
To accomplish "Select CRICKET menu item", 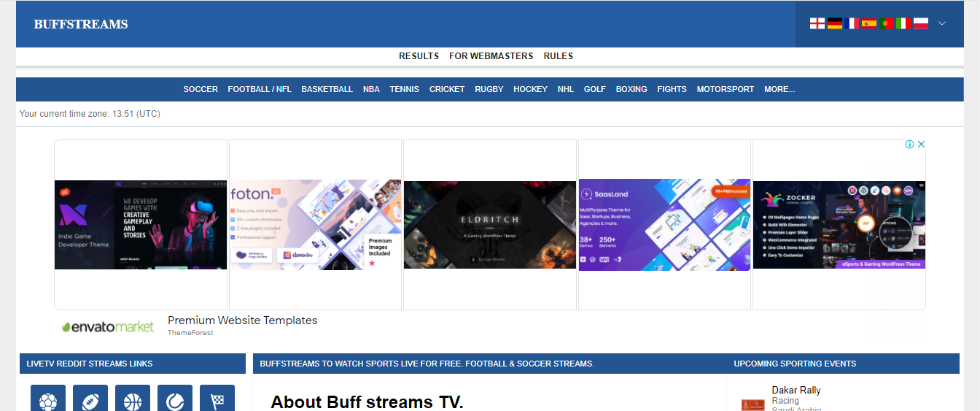I will 447,89.
